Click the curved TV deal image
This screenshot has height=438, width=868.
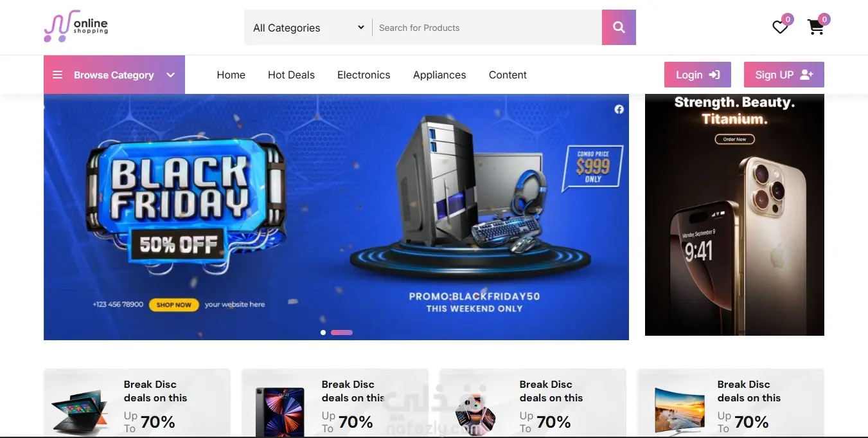(x=679, y=410)
